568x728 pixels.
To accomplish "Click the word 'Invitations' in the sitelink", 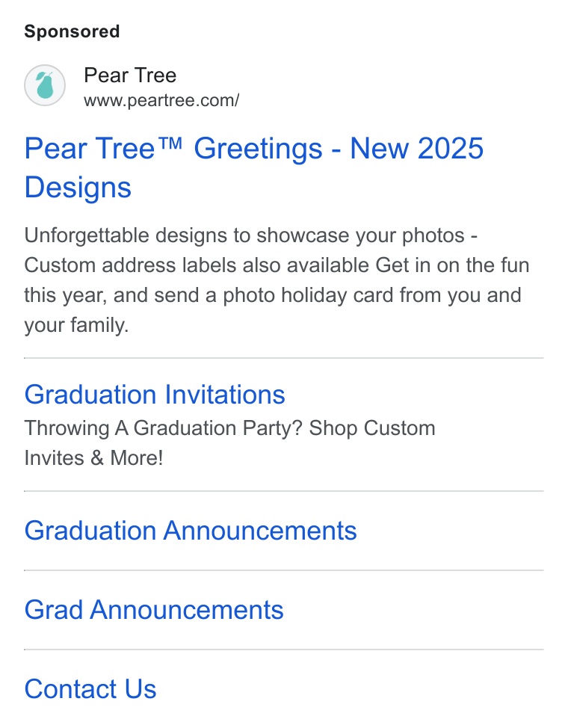I will pos(225,395).
